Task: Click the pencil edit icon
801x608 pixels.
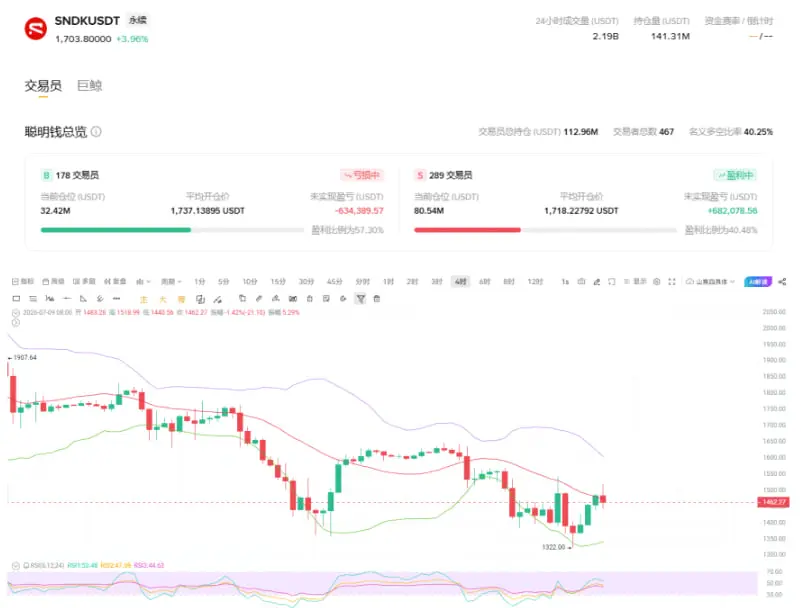Action: coord(259,298)
